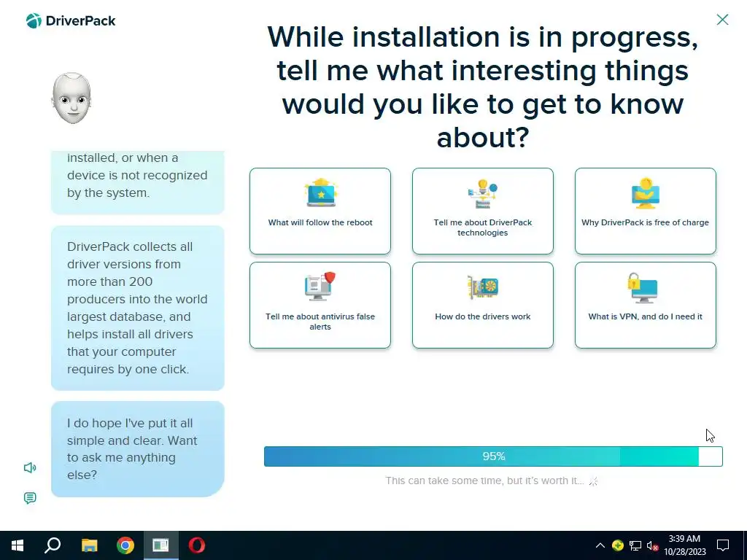
Task: Click the shield antivirus alert icon
Action: (320, 286)
